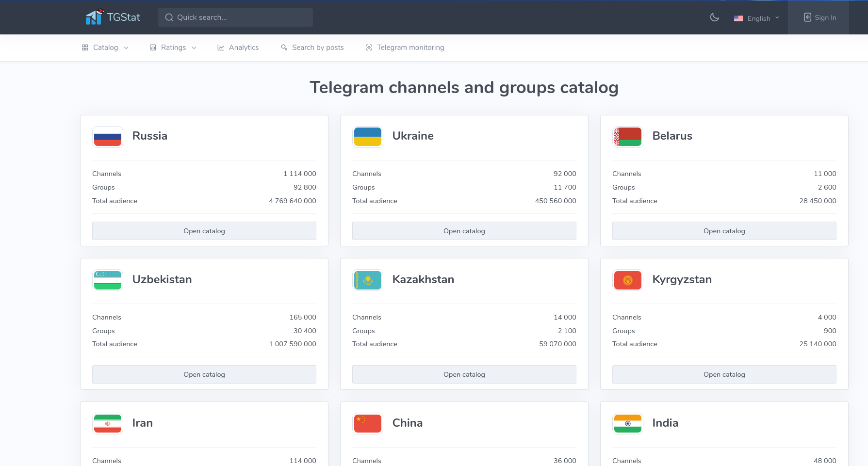Click the Sign In button

click(x=820, y=17)
